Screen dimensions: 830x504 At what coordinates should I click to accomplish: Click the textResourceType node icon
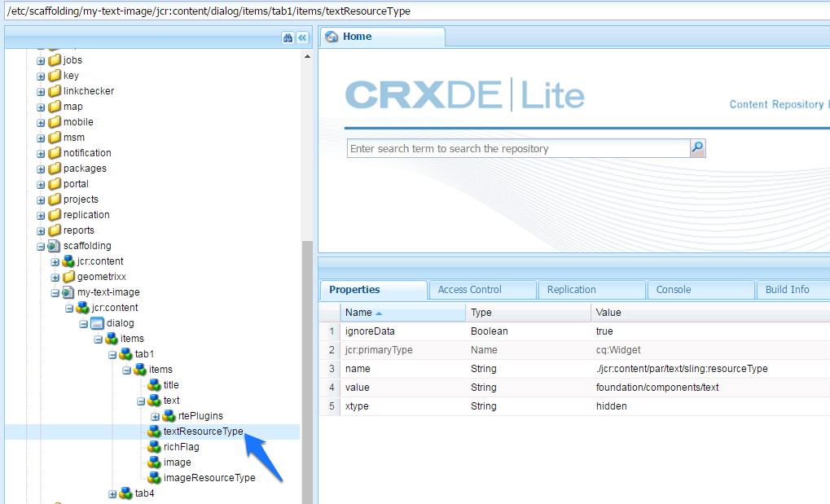154,432
